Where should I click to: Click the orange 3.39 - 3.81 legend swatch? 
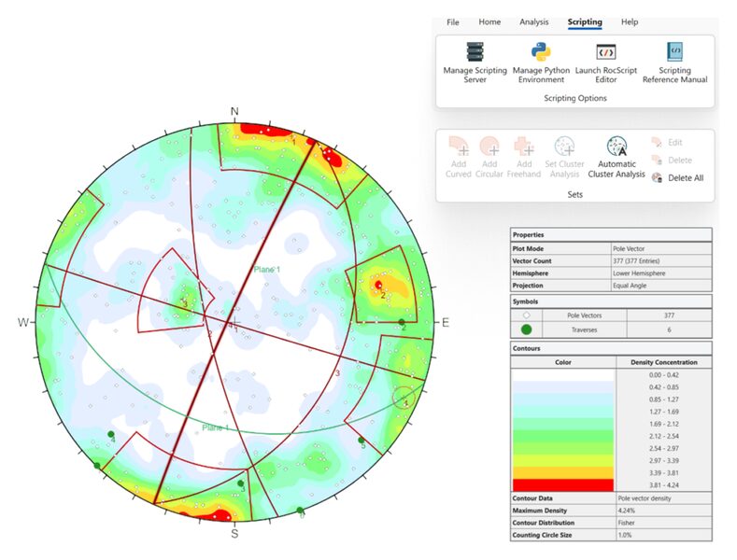[562, 472]
